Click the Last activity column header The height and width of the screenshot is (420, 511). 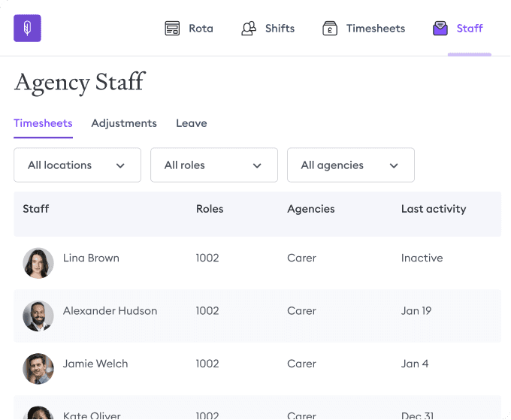point(434,209)
